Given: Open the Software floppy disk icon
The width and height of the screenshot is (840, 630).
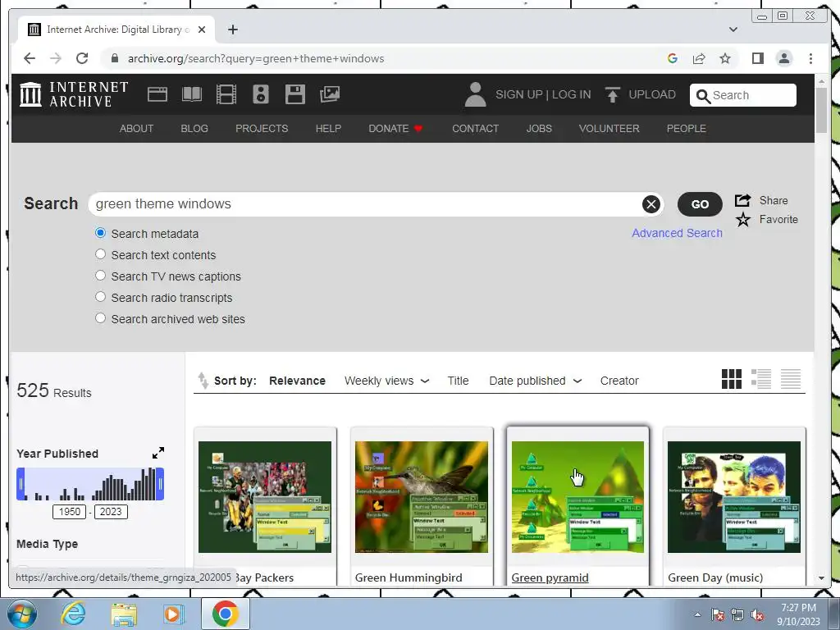Looking at the screenshot, I should (x=295, y=94).
